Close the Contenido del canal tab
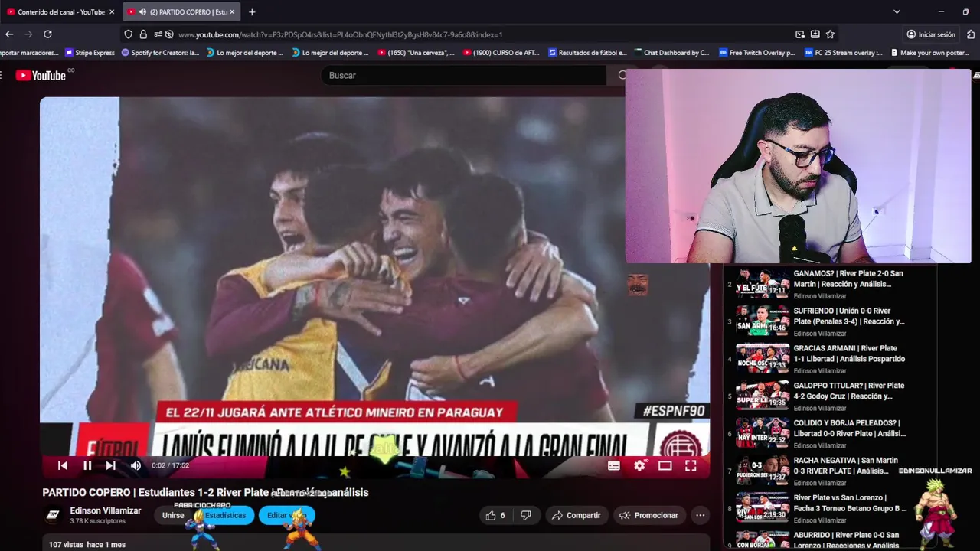980x551 pixels. tap(112, 12)
